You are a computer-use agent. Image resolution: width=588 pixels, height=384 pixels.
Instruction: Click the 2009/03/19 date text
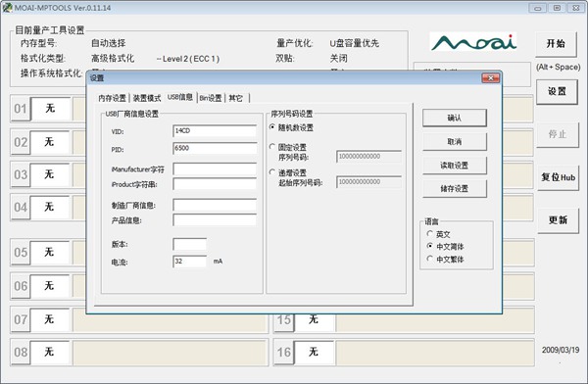point(561,350)
